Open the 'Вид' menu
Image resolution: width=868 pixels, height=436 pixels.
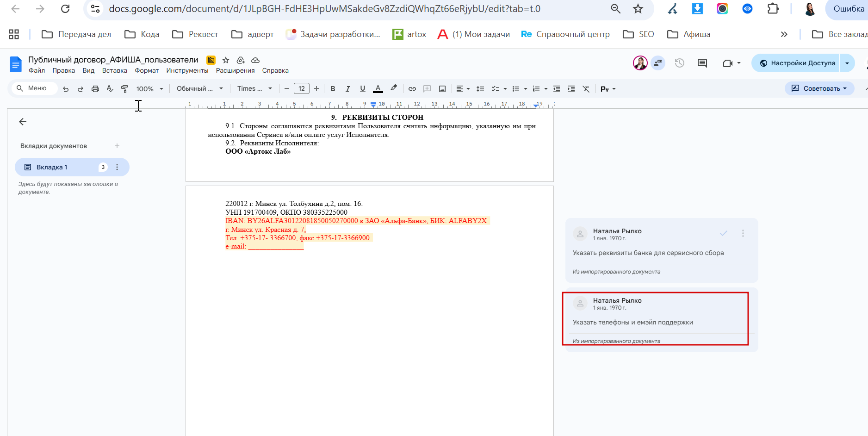click(88, 70)
